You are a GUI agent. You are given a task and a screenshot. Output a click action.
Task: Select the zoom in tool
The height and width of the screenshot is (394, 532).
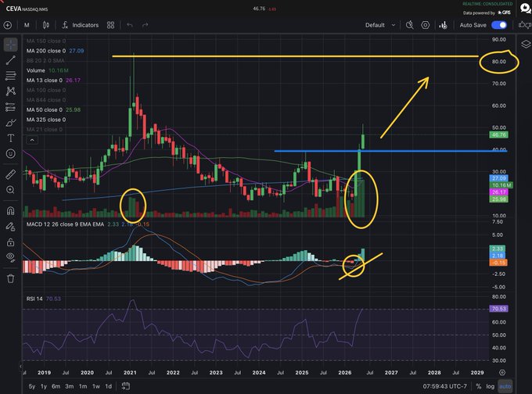(10, 190)
